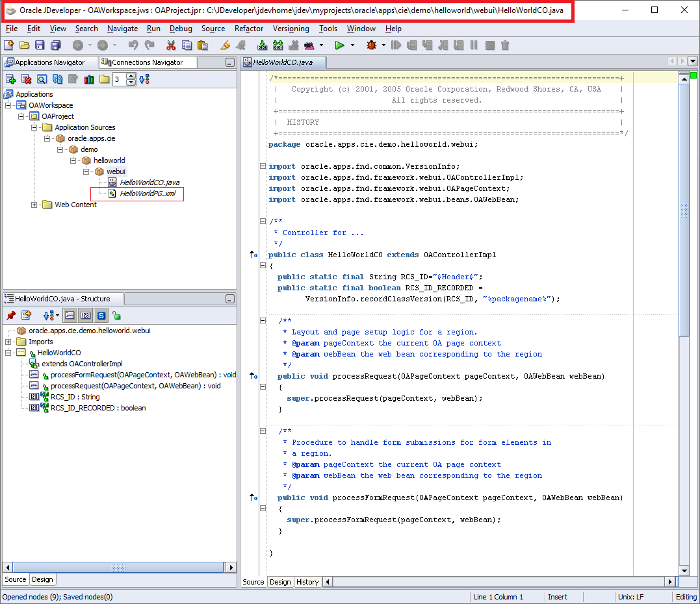
Task: Open the Versioning menu
Action: (x=291, y=29)
